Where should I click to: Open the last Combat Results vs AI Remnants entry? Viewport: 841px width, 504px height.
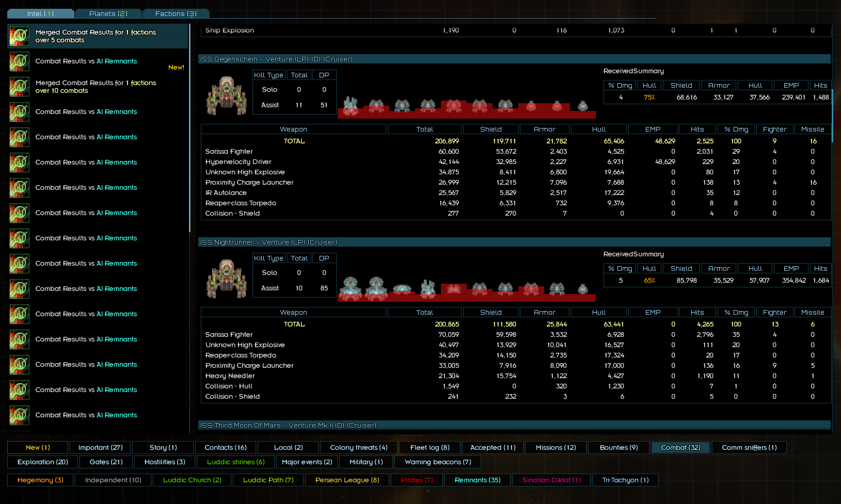click(x=86, y=415)
